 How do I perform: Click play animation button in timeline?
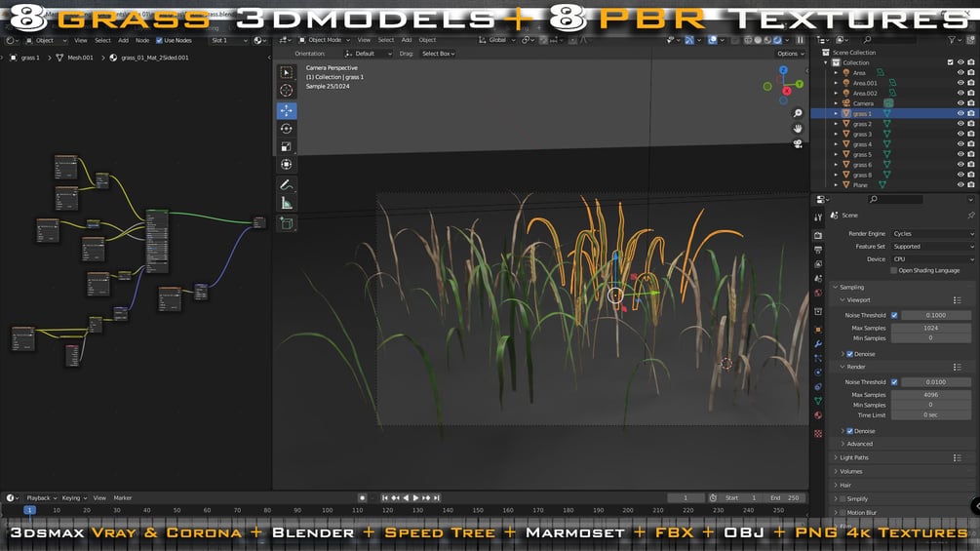(x=415, y=498)
